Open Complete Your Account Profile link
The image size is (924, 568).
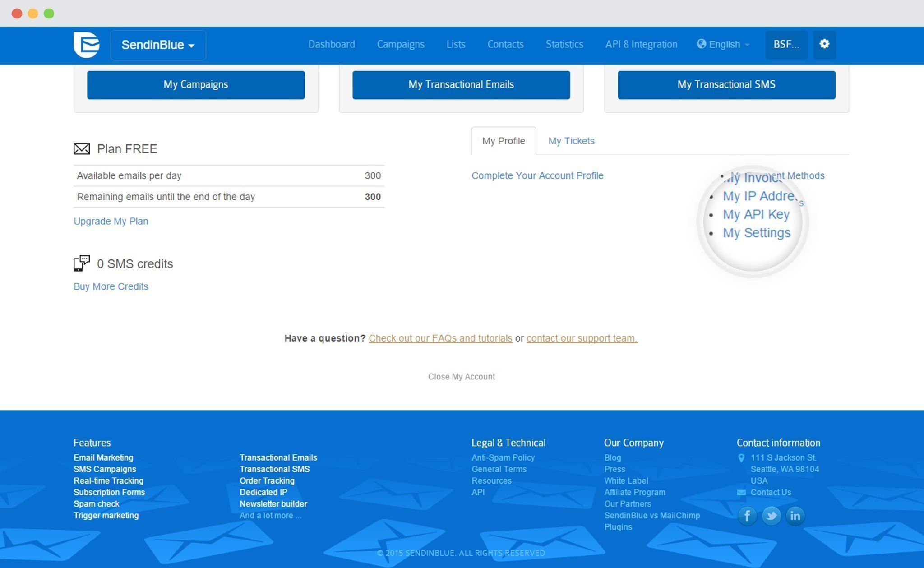[537, 175]
